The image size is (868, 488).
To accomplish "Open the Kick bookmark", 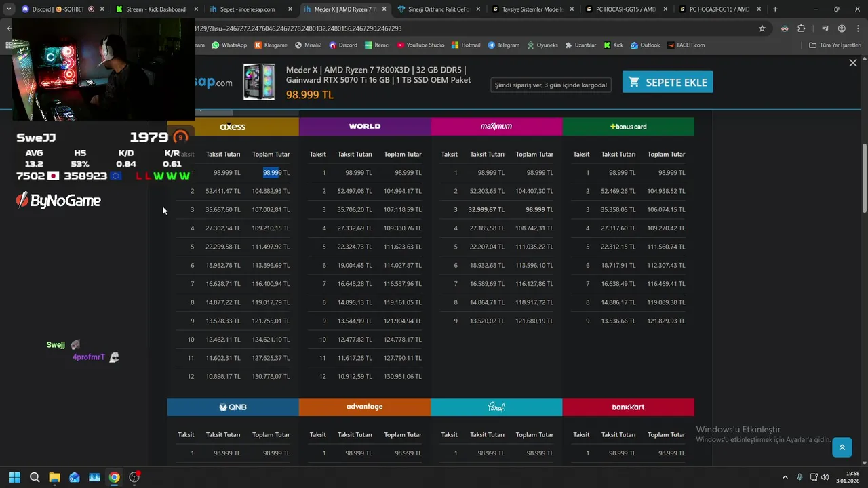I will pyautogui.click(x=613, y=45).
